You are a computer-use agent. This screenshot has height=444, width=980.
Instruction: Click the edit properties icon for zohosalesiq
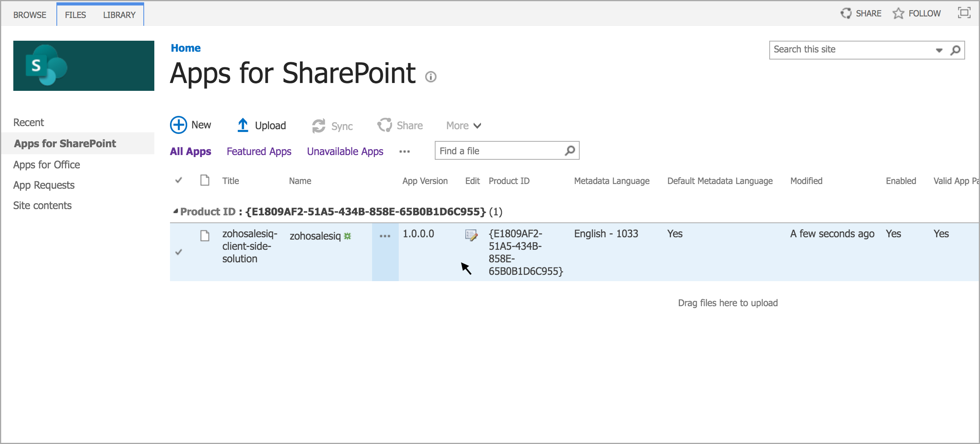(471, 235)
